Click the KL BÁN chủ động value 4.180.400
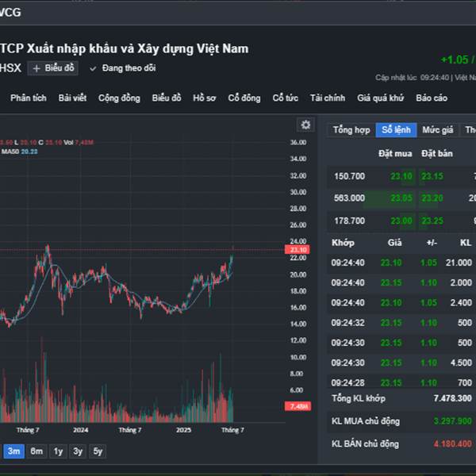 pos(452,444)
